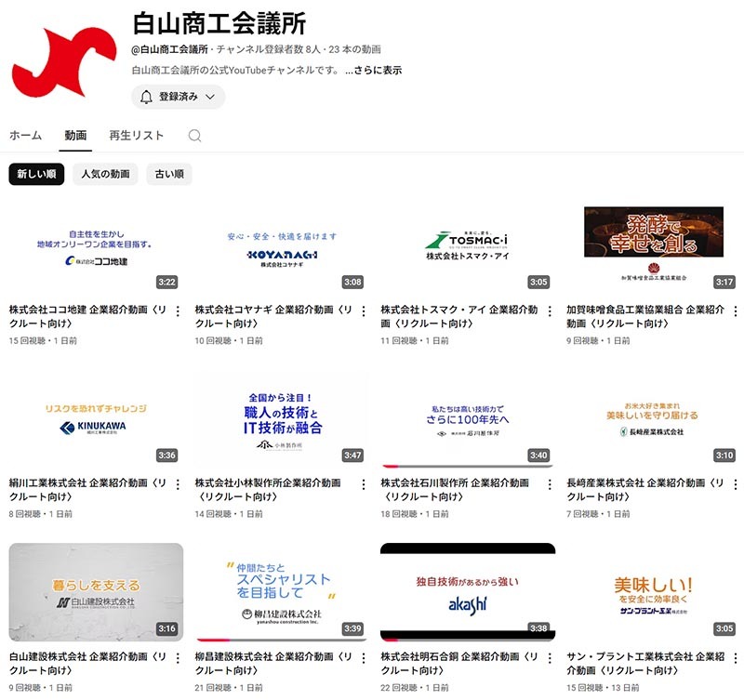
Task: Open the 白山建設株式会社 企業紹介動画 title link
Action: point(82,663)
